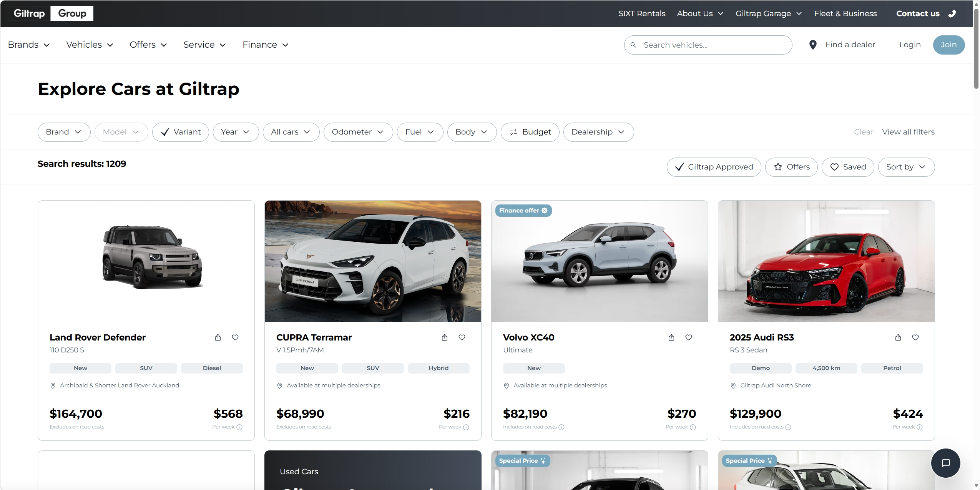Click the Join button

(x=948, y=45)
